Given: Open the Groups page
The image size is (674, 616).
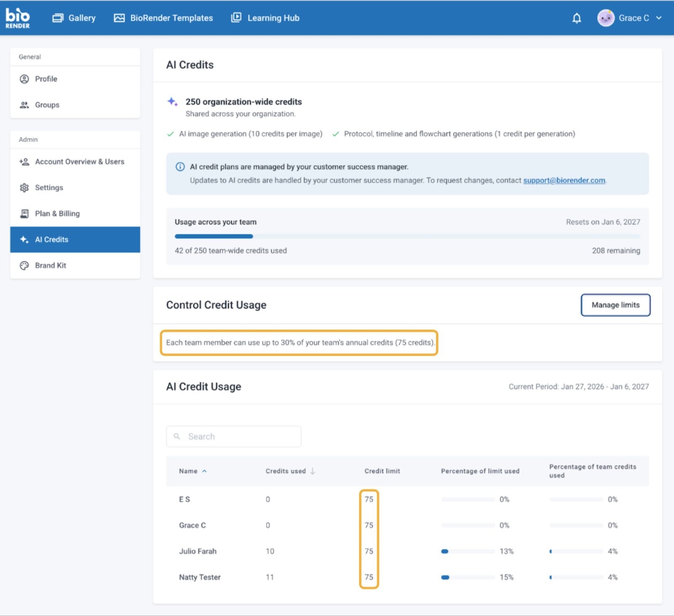Looking at the screenshot, I should click(x=75, y=105).
